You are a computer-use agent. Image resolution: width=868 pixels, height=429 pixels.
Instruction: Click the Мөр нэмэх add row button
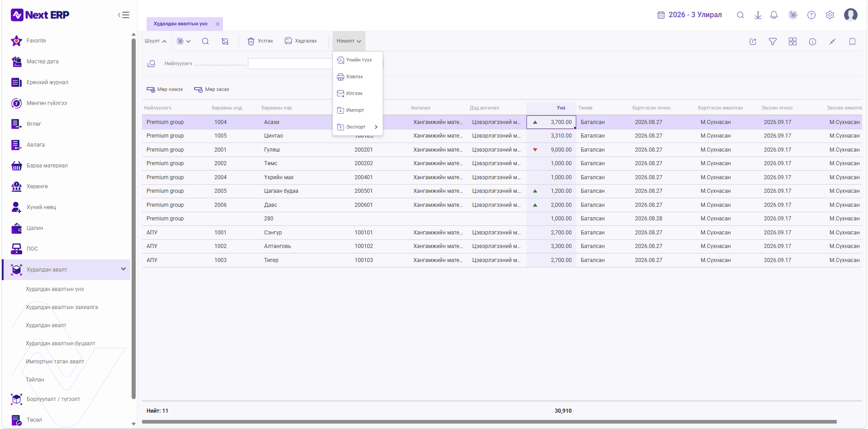point(165,90)
